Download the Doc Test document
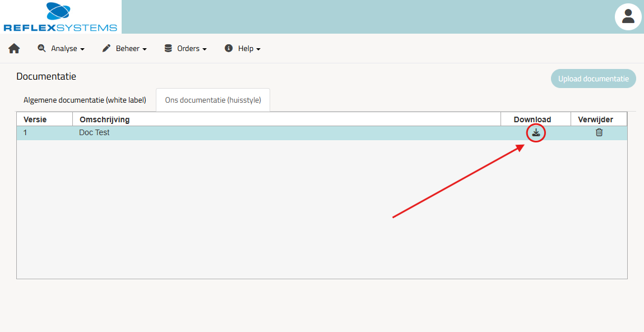 pos(536,133)
